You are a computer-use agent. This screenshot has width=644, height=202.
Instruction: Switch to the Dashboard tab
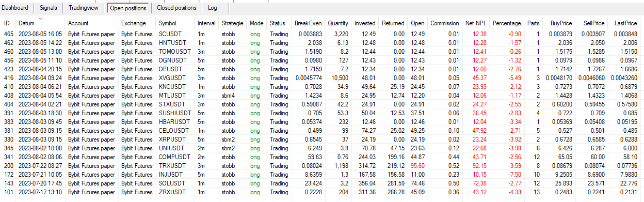[15, 8]
